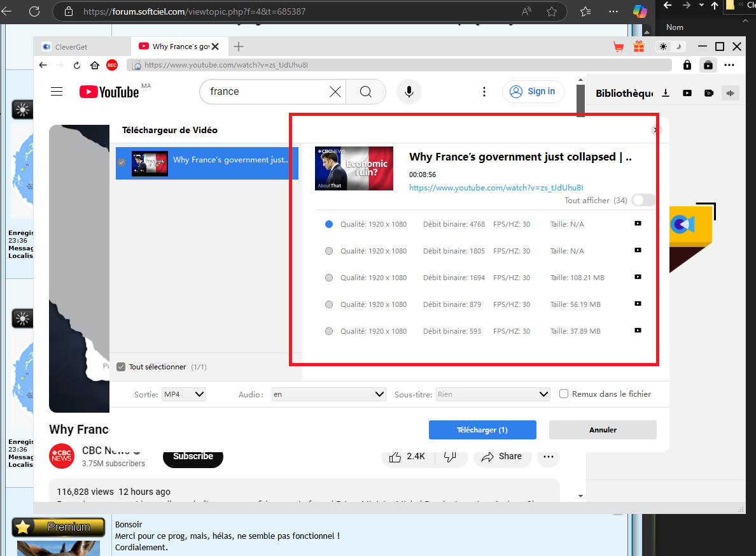Image resolution: width=756 pixels, height=556 pixels.
Task: Select the 56.19 MB quality option
Action: pyautogui.click(x=329, y=304)
